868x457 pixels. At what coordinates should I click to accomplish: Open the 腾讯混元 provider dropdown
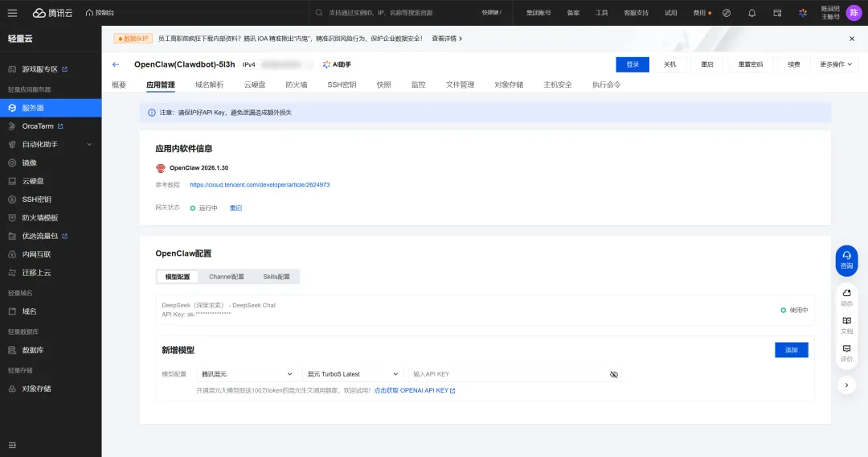click(x=247, y=374)
